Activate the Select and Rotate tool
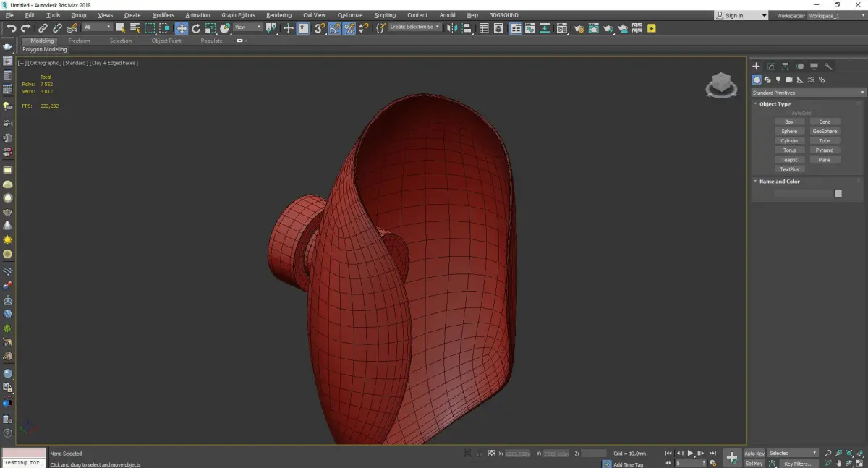 (x=196, y=28)
